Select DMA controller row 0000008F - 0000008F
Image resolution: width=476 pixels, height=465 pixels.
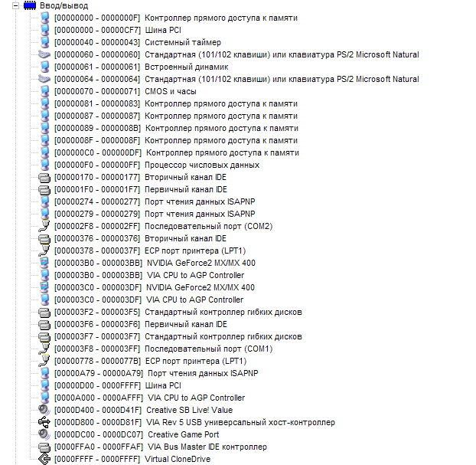click(x=176, y=140)
